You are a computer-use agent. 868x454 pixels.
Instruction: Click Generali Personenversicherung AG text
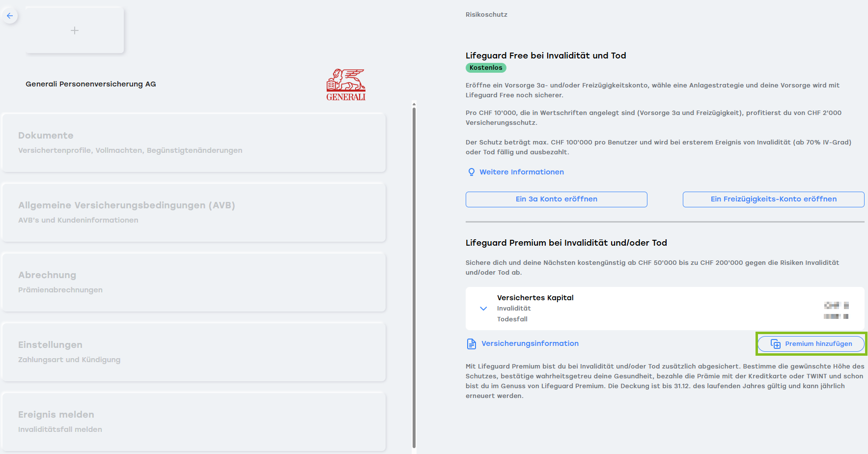tap(91, 84)
